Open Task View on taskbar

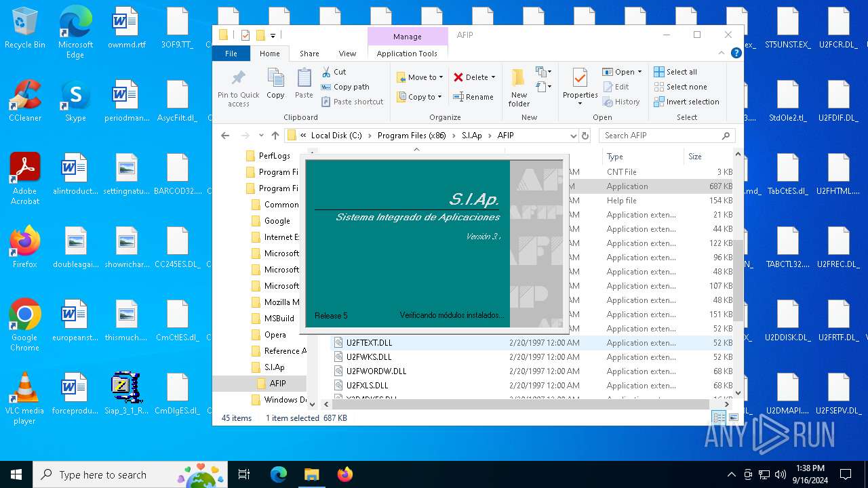click(244, 474)
